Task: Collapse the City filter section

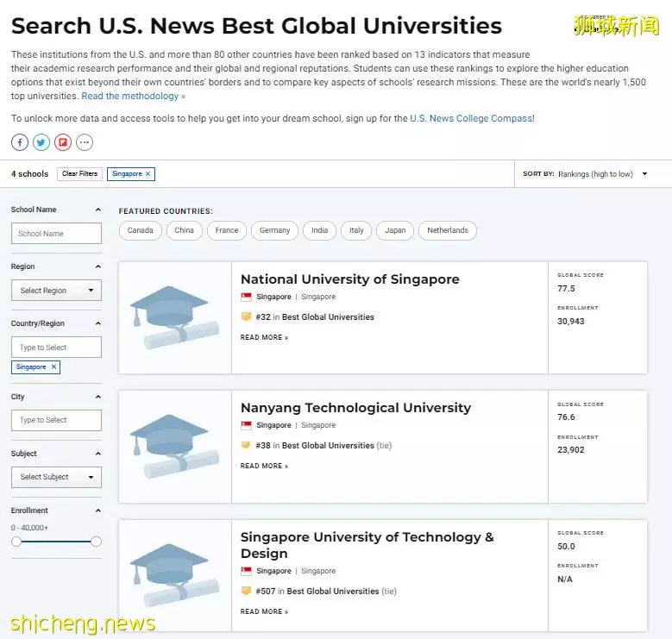Action: (x=98, y=397)
